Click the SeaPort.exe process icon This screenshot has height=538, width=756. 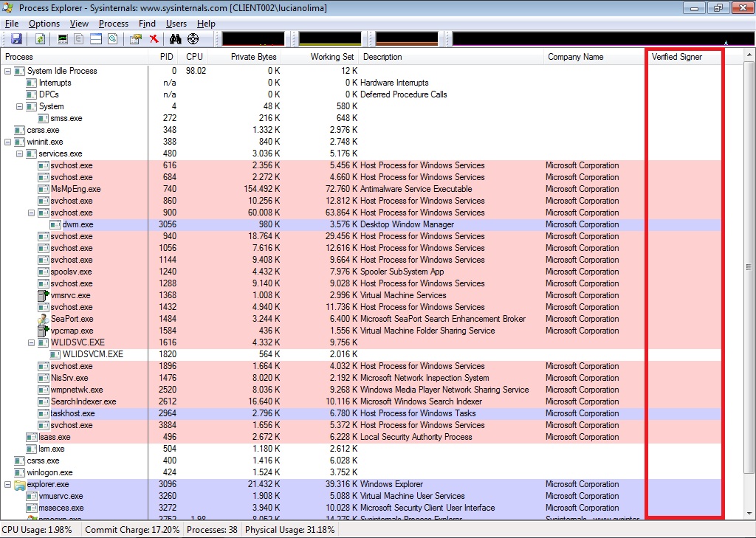(44, 319)
